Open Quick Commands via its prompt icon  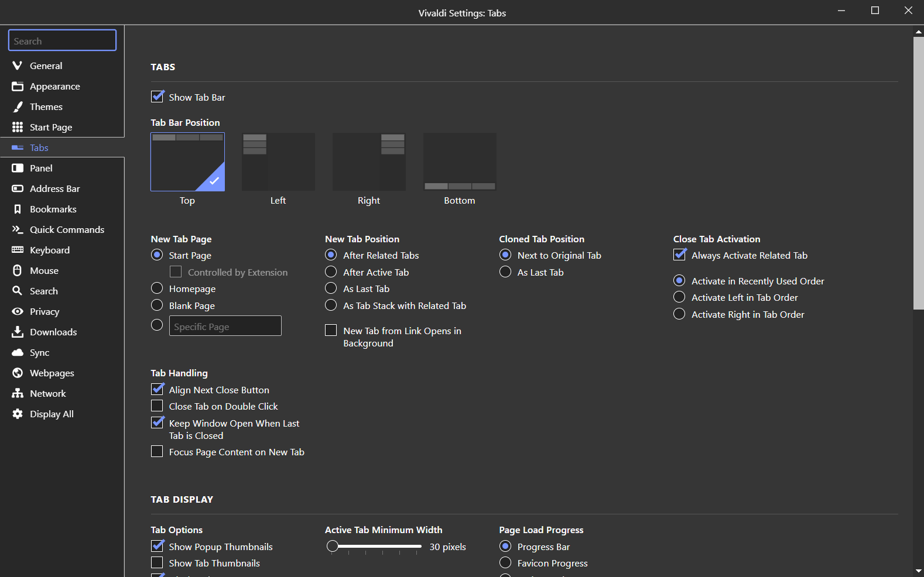point(18,229)
